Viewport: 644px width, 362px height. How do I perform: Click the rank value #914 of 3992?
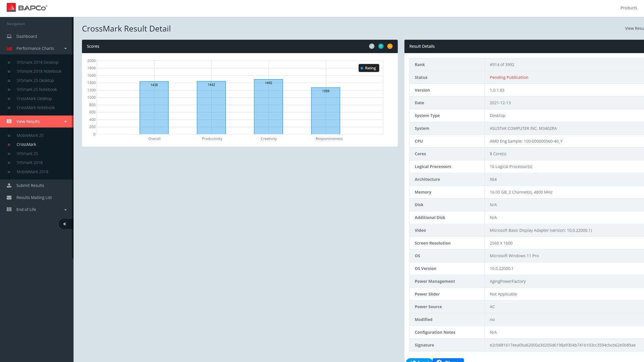click(x=502, y=65)
